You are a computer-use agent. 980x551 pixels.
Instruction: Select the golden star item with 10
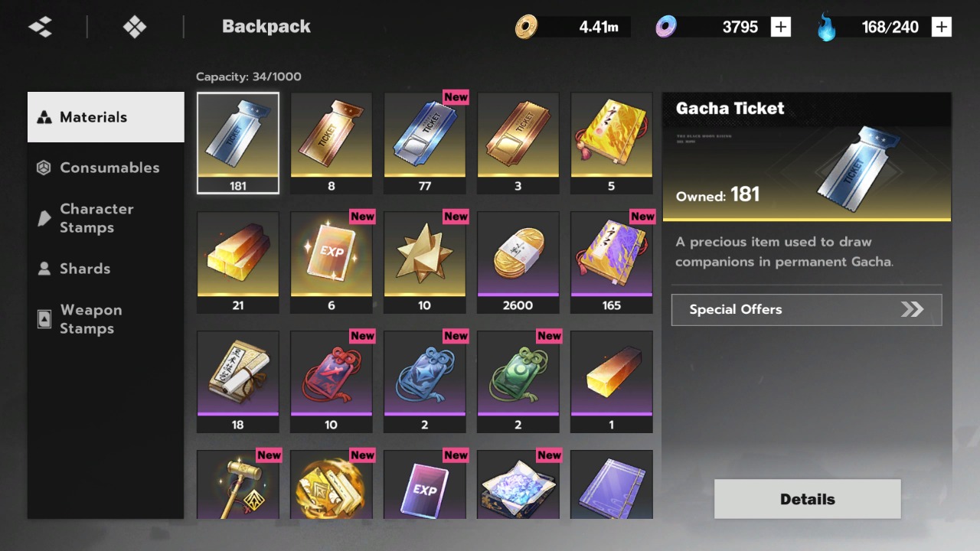pyautogui.click(x=425, y=262)
